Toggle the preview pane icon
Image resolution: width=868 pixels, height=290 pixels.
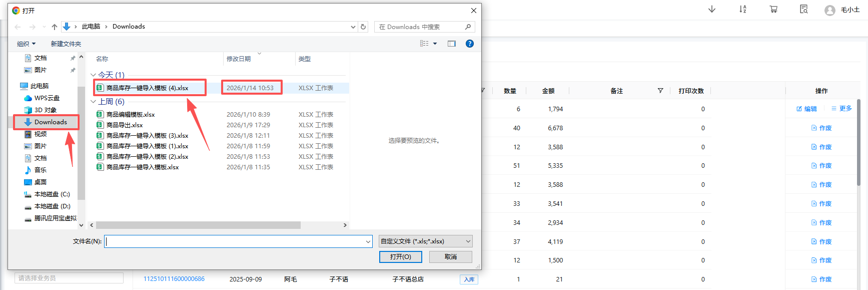coord(451,44)
